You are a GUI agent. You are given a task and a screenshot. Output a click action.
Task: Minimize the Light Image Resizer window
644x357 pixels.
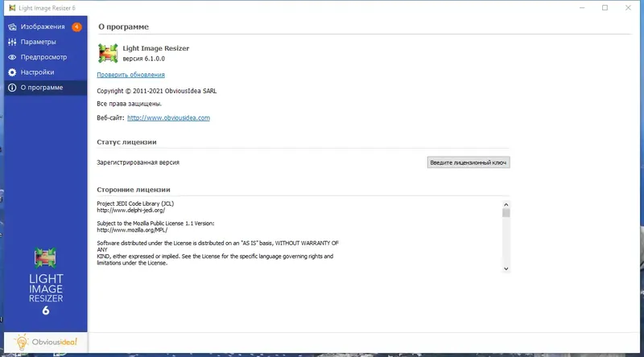582,8
